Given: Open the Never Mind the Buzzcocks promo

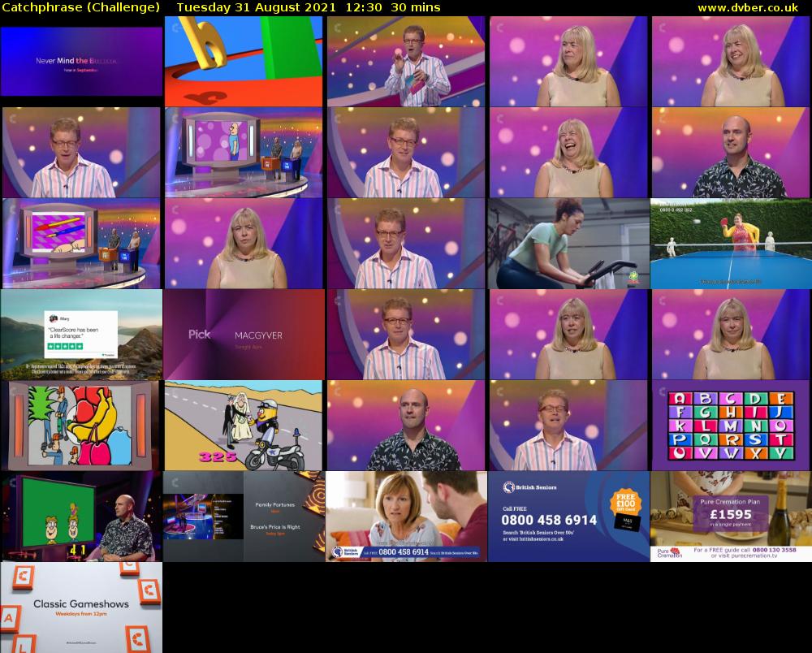Looking at the screenshot, I should coord(80,61).
